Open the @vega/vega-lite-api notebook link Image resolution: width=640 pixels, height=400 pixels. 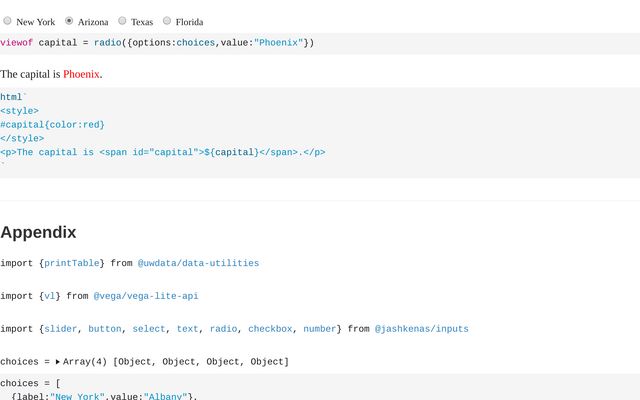(x=146, y=296)
